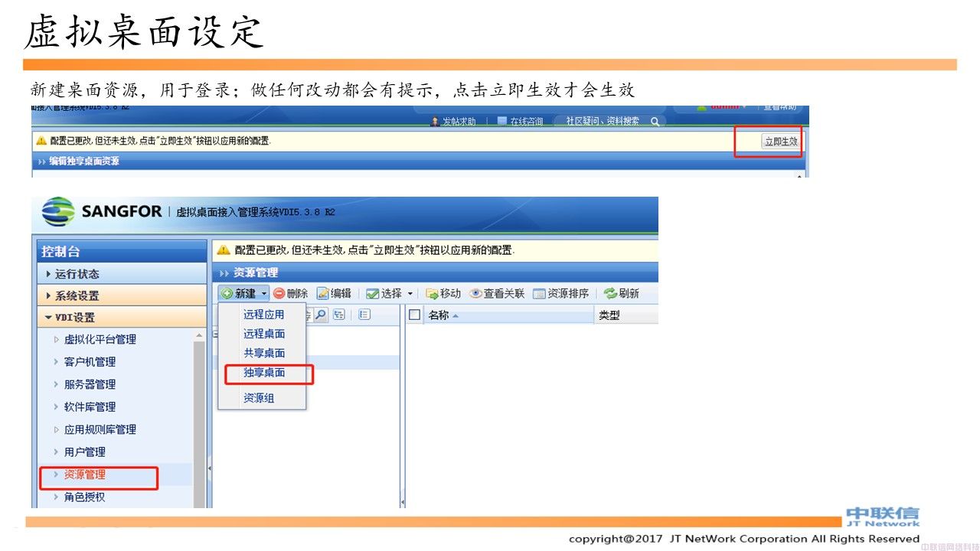
Task: Click the warning icon in top notice bar
Action: 41,141
